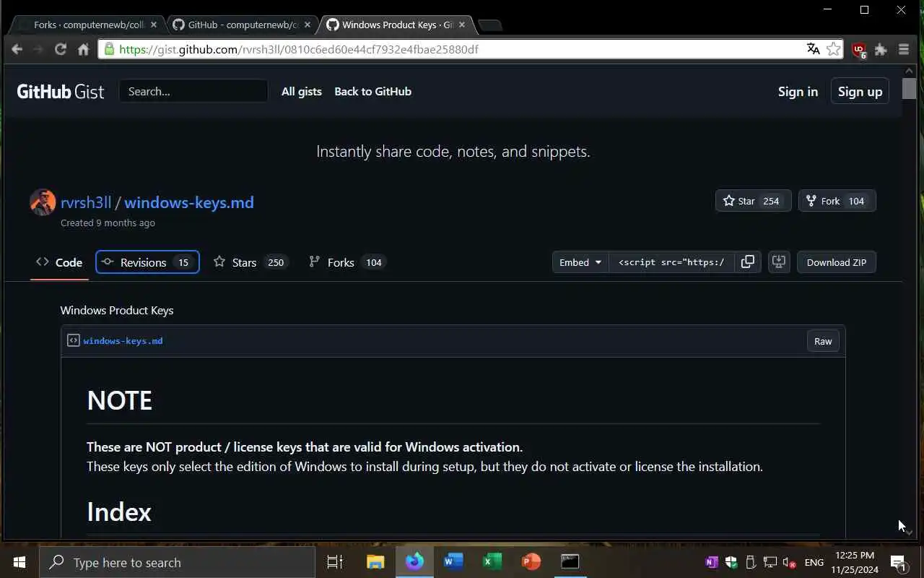
Task: Click the scrollbar down arrow
Action: tap(909, 532)
